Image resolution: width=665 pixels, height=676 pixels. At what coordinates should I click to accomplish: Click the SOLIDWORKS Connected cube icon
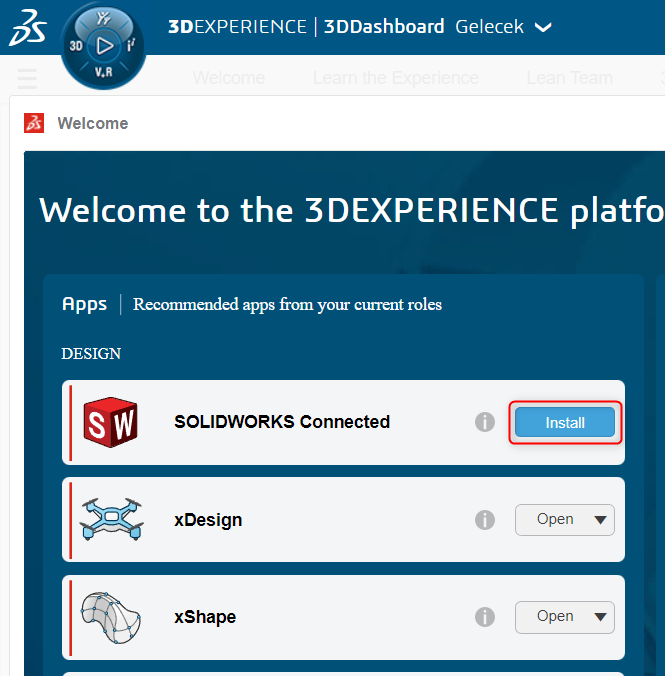[111, 422]
